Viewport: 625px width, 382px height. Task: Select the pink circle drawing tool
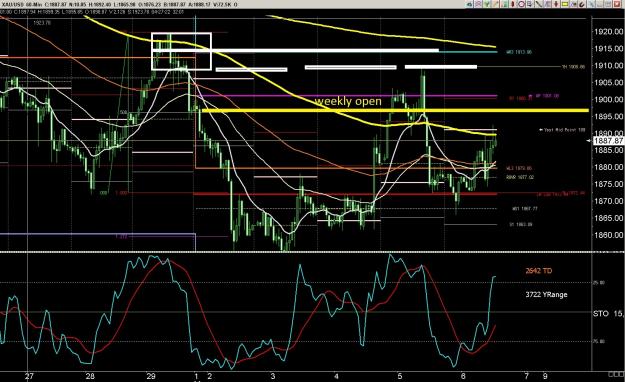(x=521, y=4)
